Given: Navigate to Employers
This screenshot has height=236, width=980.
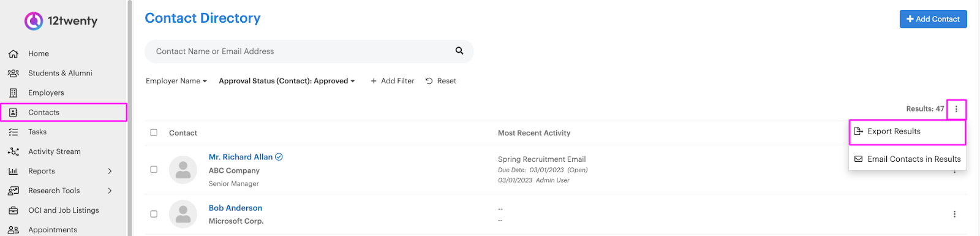Looking at the screenshot, I should click(x=46, y=93).
